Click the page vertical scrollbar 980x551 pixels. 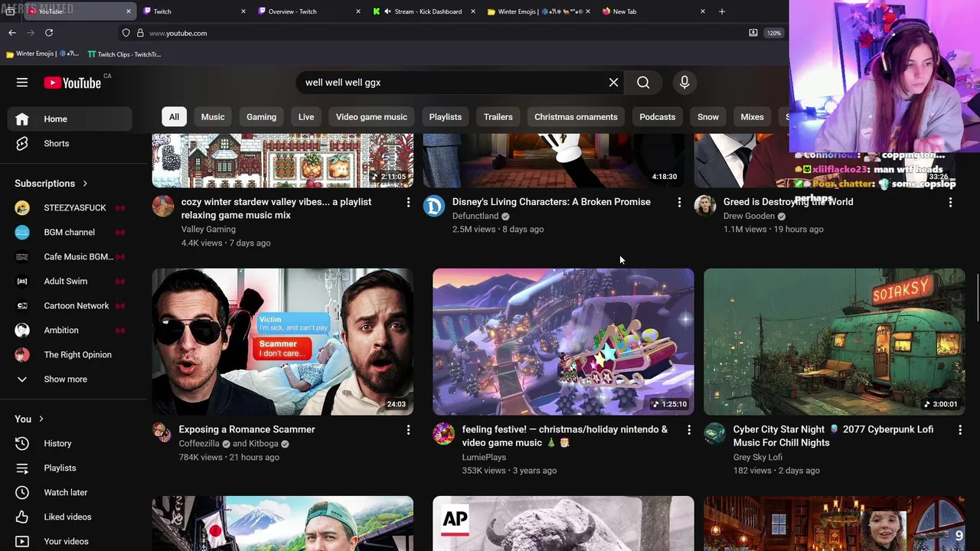[977, 298]
